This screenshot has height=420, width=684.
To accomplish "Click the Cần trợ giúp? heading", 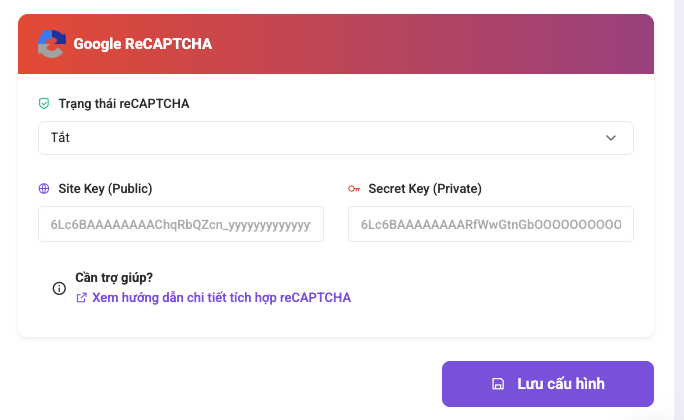I will (114, 277).
